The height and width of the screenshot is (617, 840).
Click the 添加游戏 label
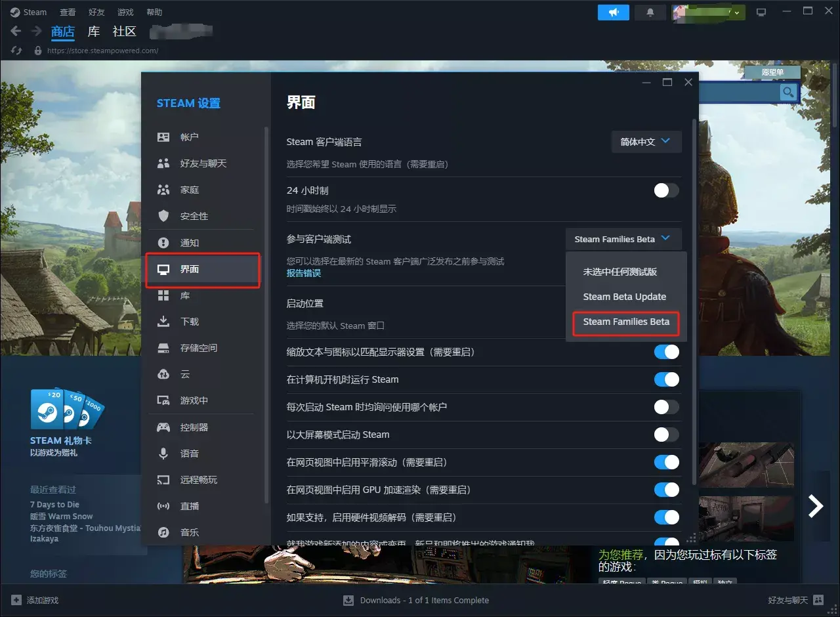[x=43, y=600]
